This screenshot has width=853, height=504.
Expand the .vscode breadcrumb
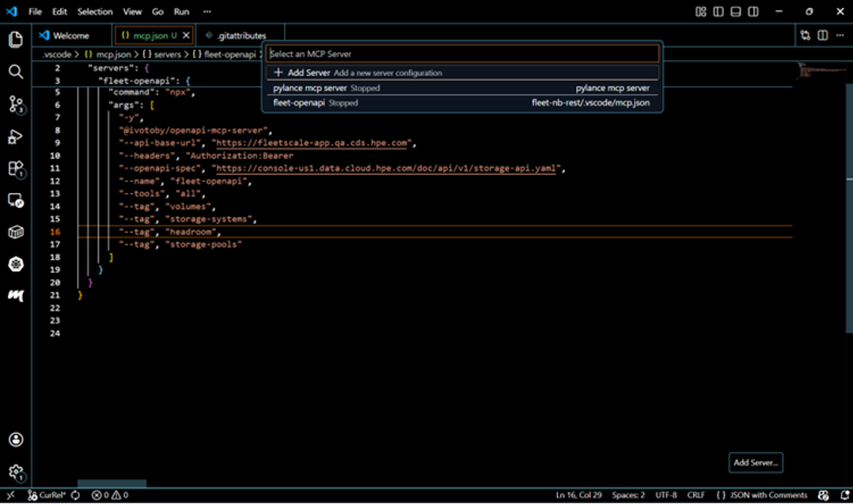[57, 55]
